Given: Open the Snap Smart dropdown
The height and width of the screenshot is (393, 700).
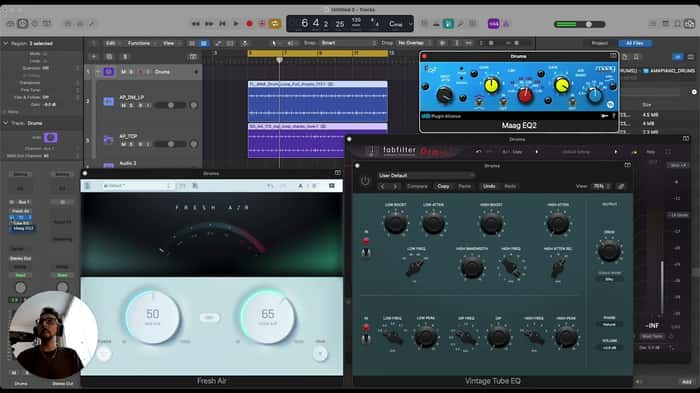Looking at the screenshot, I should (348, 43).
